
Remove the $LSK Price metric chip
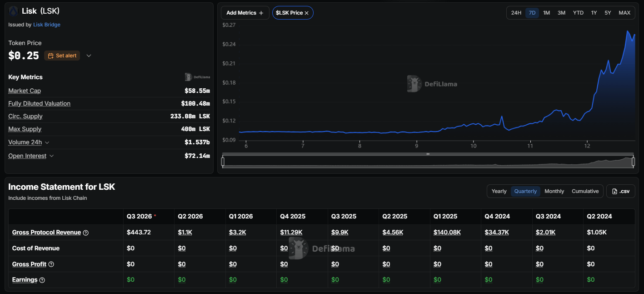click(307, 13)
